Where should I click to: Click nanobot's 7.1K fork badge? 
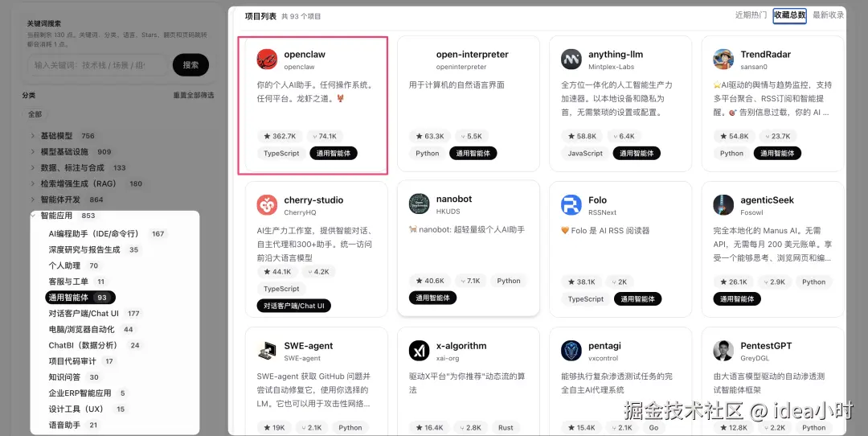pyautogui.click(x=470, y=281)
